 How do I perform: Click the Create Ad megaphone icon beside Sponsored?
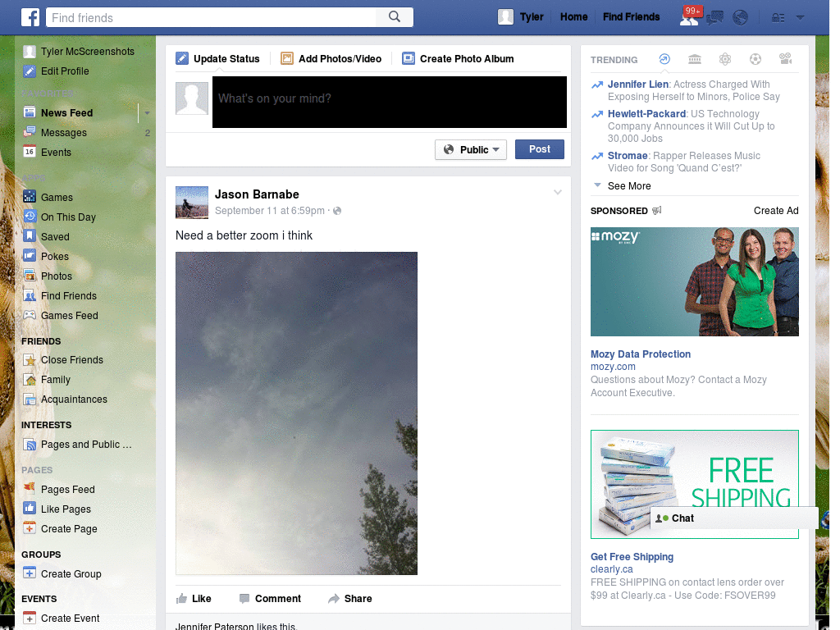(657, 211)
